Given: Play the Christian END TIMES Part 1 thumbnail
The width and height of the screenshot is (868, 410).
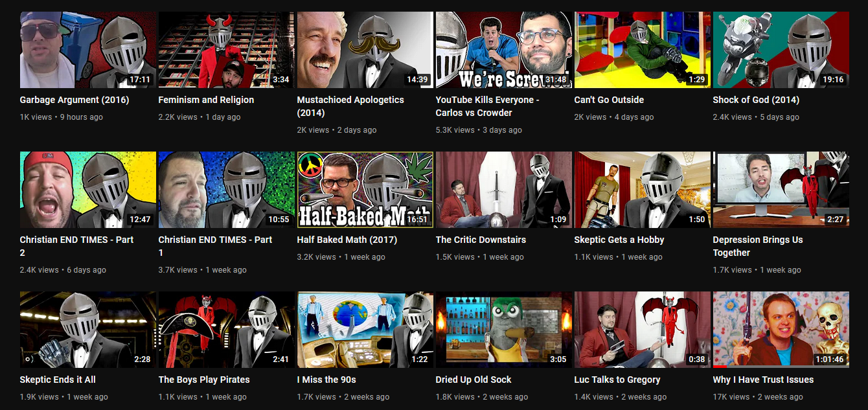Looking at the screenshot, I should pos(227,190).
